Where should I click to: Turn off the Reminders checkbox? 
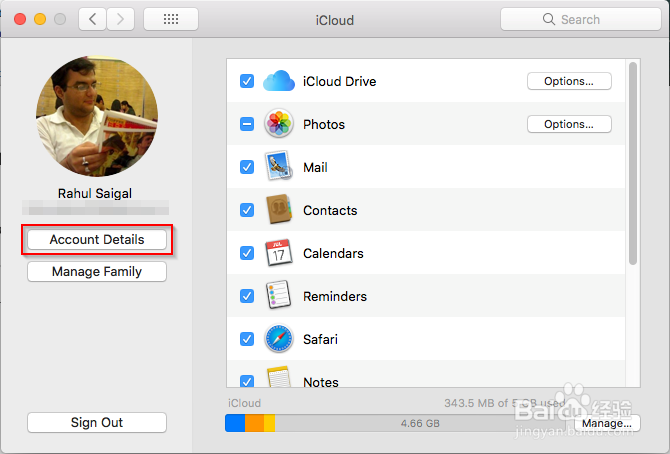[247, 296]
